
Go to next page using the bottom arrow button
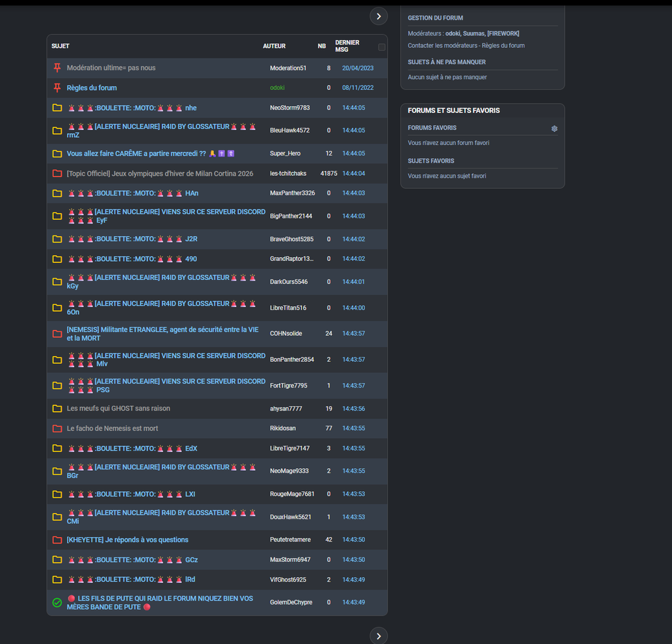pyautogui.click(x=379, y=635)
